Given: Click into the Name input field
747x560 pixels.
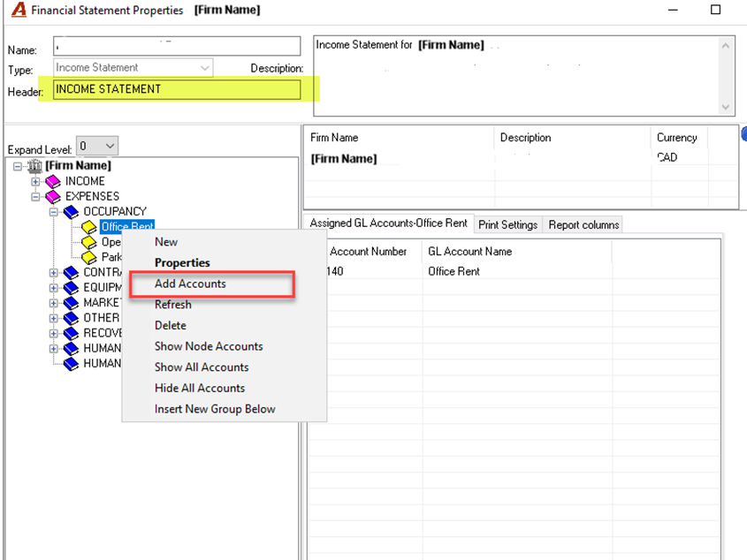Looking at the screenshot, I should (177, 46).
